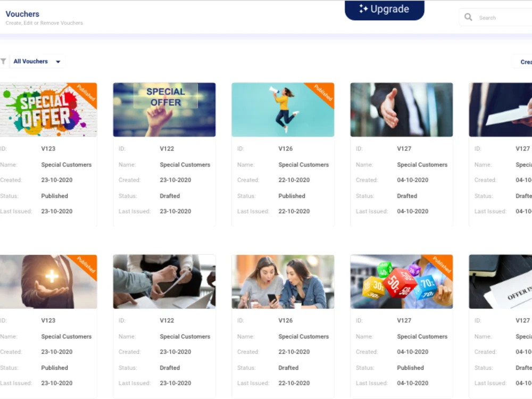532x399 pixels.
Task: Click ID V122 under meeting hands card
Action: (167, 320)
